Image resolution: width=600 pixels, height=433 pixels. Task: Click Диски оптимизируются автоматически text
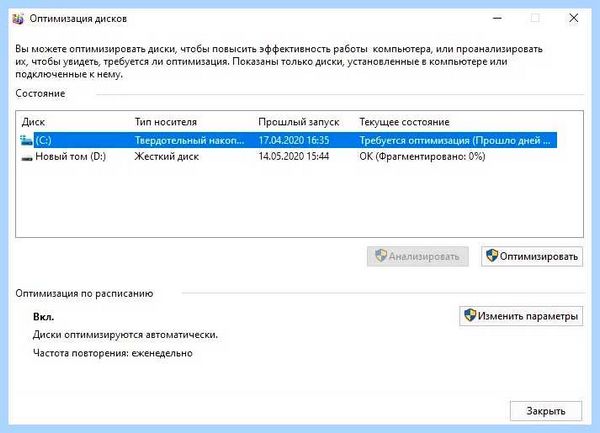pyautogui.click(x=126, y=335)
